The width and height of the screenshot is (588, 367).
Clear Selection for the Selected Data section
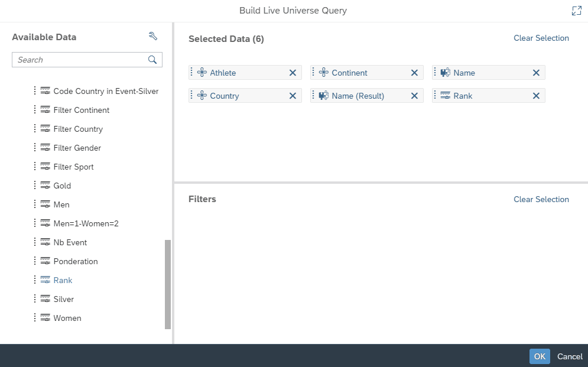(x=541, y=38)
